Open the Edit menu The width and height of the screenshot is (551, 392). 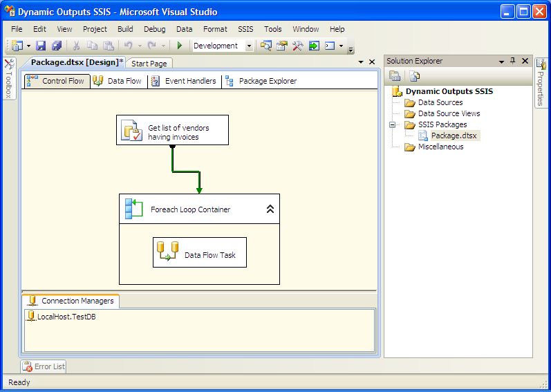pos(39,29)
